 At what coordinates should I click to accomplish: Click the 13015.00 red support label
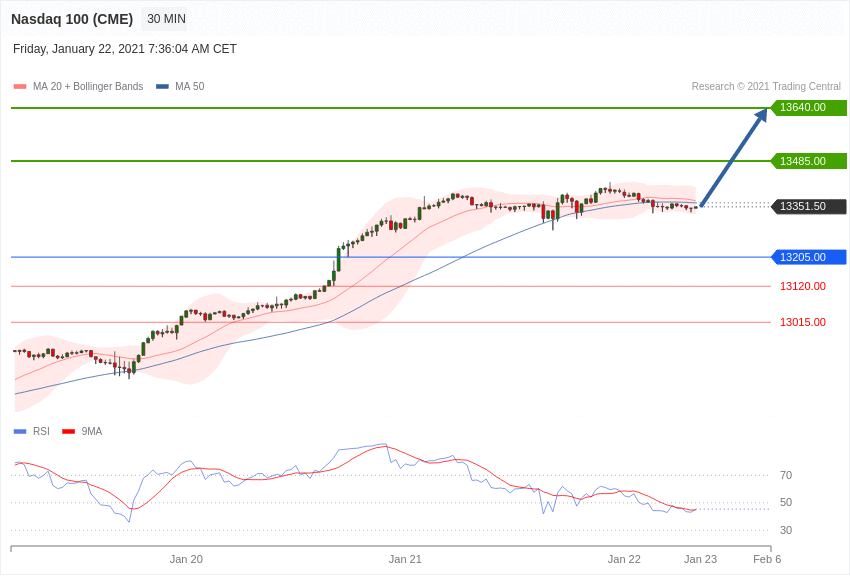pos(803,322)
